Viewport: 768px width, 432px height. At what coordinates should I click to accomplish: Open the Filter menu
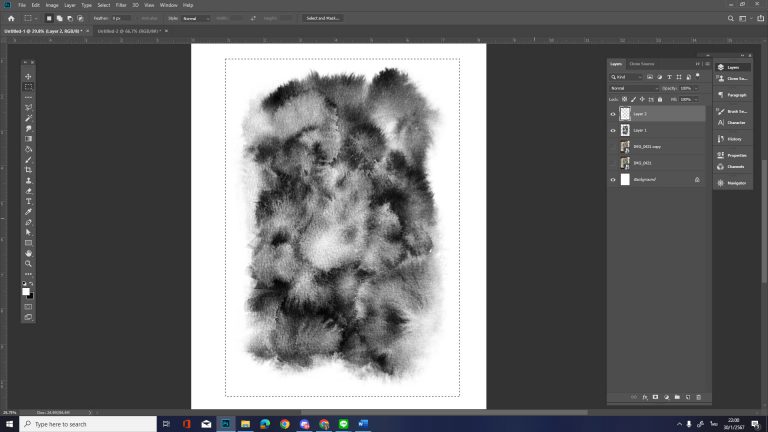pyautogui.click(x=120, y=5)
